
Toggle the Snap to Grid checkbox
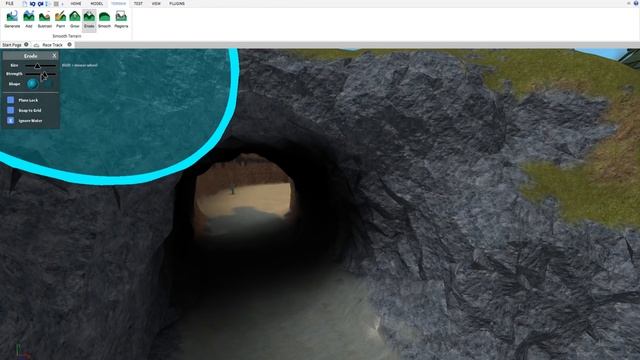(11, 110)
